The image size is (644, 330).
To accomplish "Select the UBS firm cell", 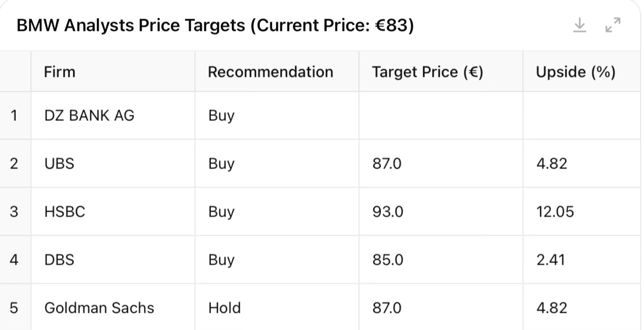I will coord(59,164).
